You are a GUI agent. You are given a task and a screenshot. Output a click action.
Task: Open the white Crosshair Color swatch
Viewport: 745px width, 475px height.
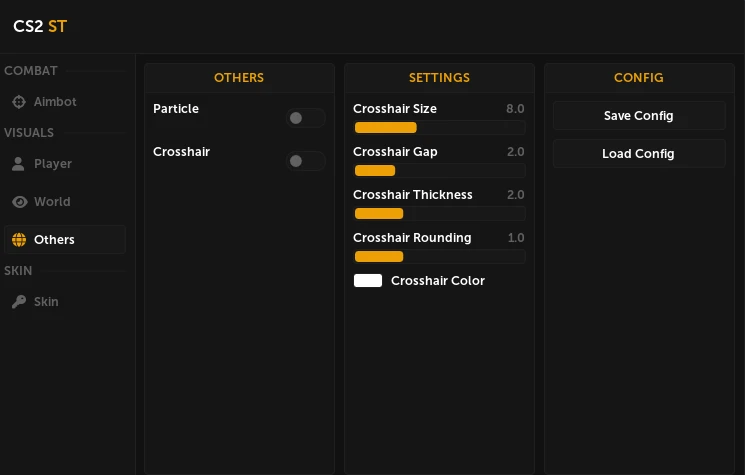(368, 281)
